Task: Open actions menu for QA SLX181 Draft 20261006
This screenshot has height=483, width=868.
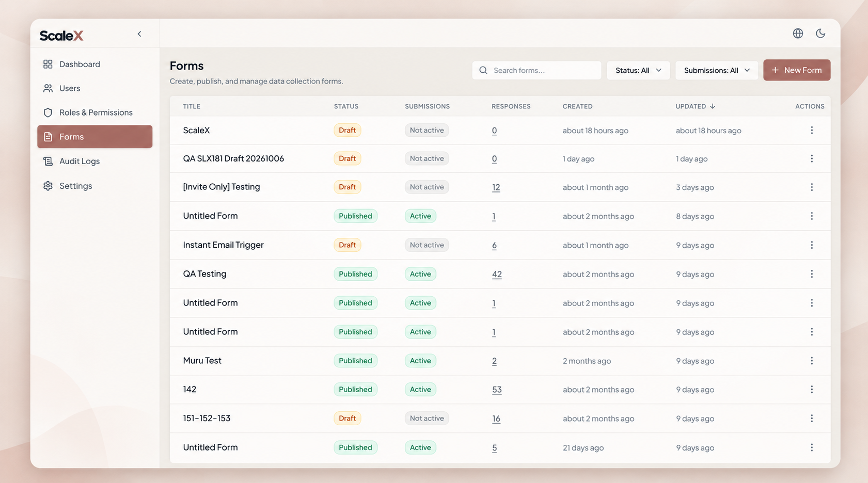Action: click(812, 158)
